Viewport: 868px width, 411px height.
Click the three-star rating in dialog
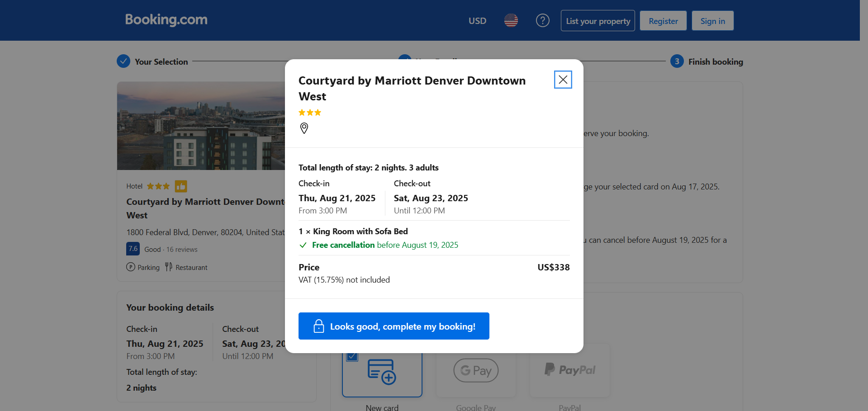pyautogui.click(x=310, y=113)
